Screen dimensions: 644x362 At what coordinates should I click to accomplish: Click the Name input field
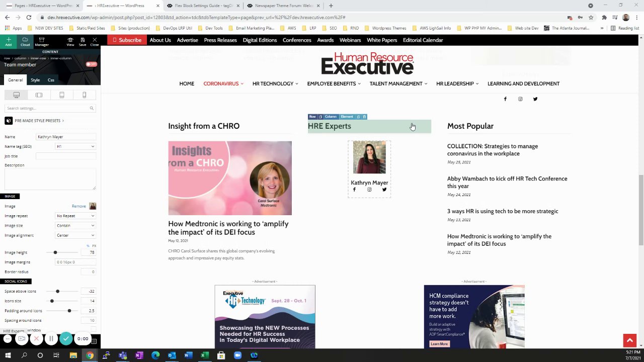65,137
